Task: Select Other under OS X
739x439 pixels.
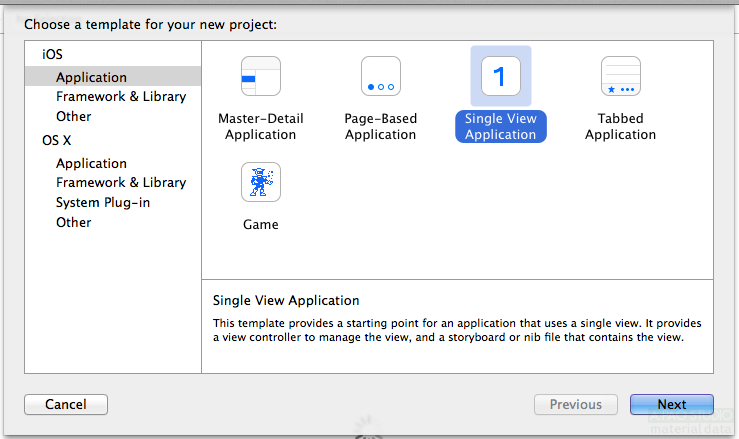Action: [74, 222]
